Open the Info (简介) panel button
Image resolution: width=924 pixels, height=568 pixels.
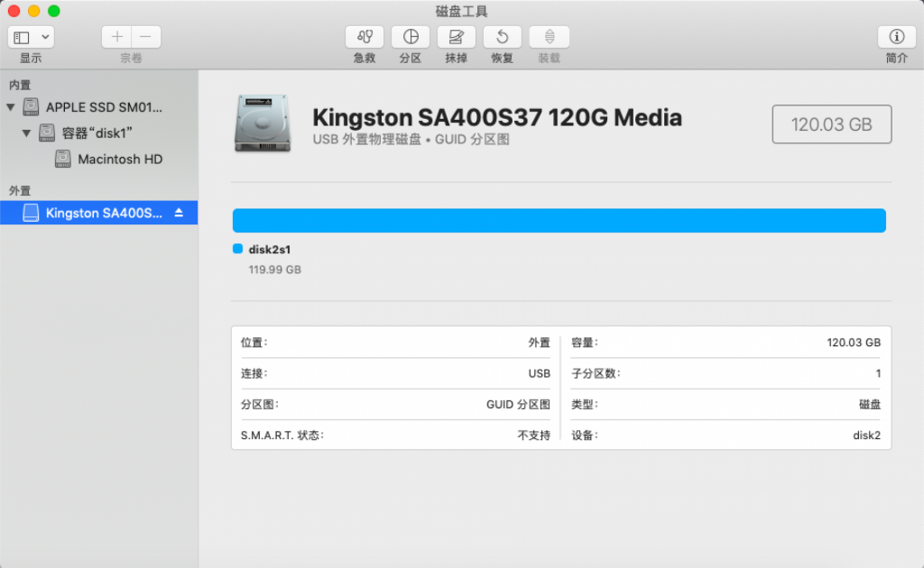pyautogui.click(x=897, y=37)
